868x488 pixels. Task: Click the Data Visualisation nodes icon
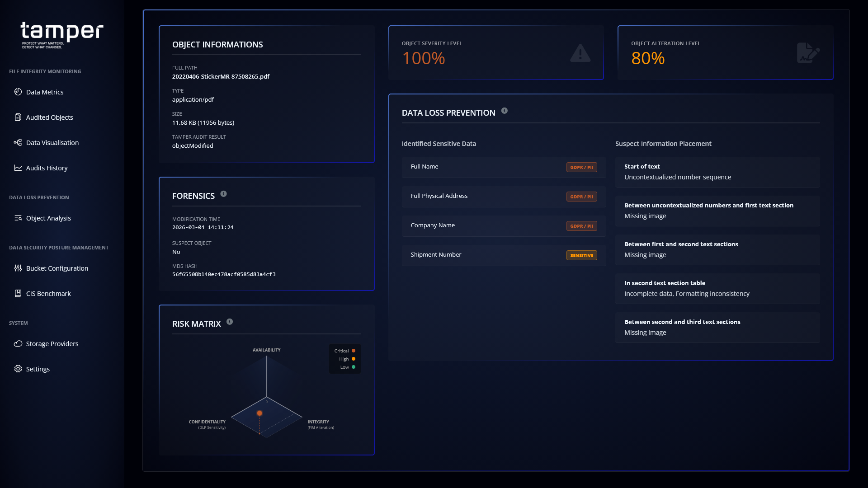pyautogui.click(x=18, y=142)
